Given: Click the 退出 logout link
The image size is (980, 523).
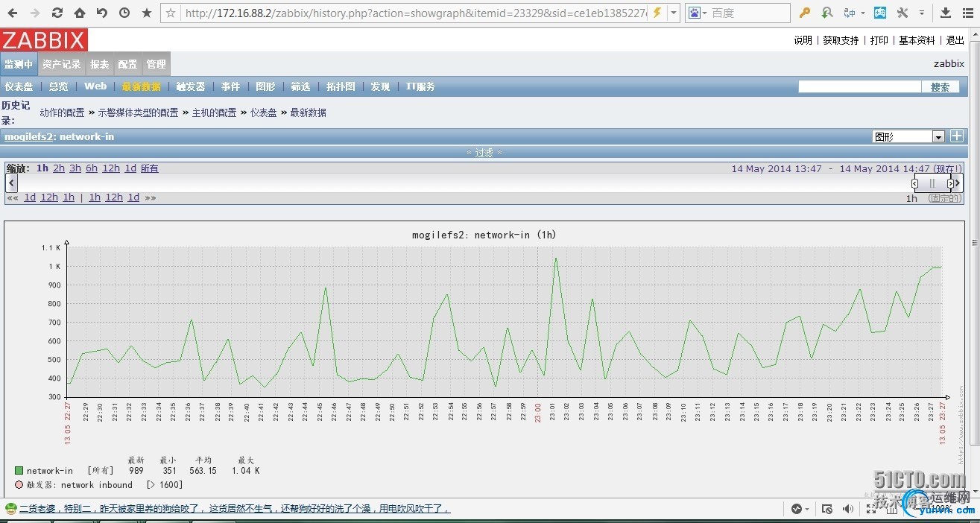Looking at the screenshot, I should click(x=955, y=40).
